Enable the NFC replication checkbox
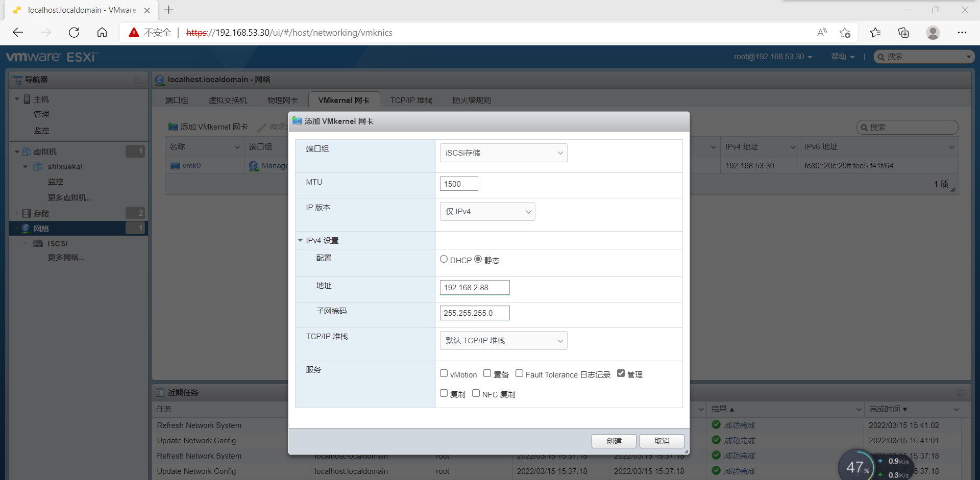Screen dimensions: 980x480 [x=476, y=393]
